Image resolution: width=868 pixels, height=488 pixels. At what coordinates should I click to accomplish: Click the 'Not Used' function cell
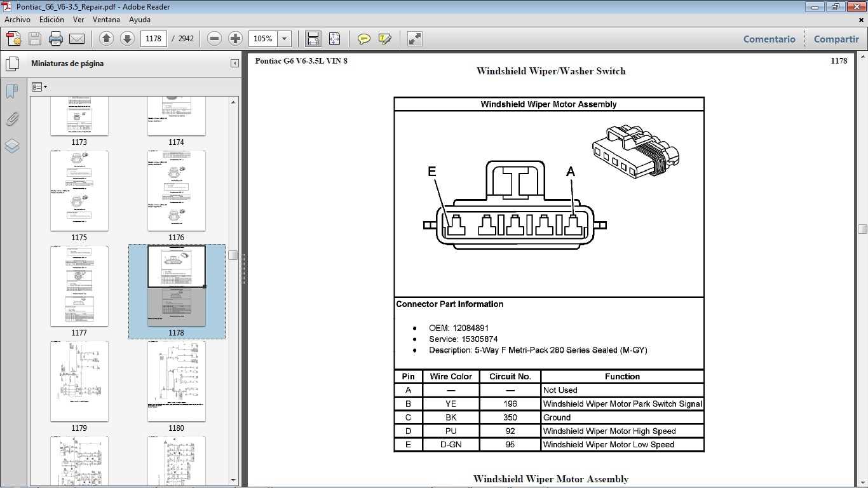(623, 390)
